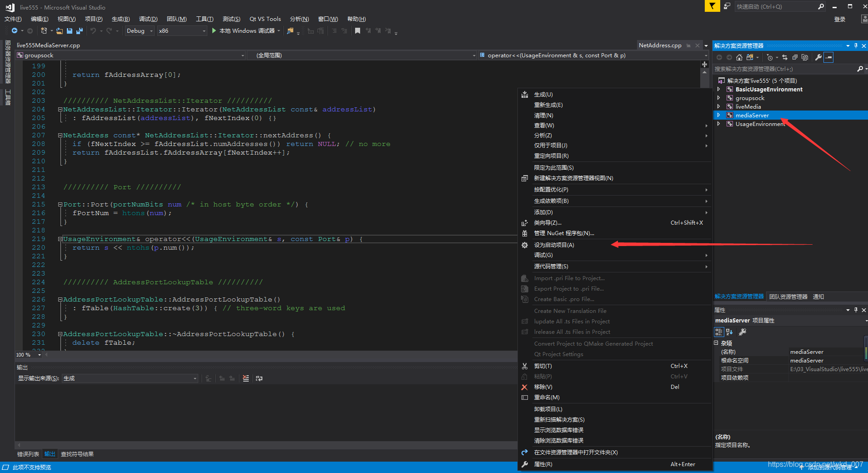Click the Undo arrow icon

pyautogui.click(x=93, y=30)
